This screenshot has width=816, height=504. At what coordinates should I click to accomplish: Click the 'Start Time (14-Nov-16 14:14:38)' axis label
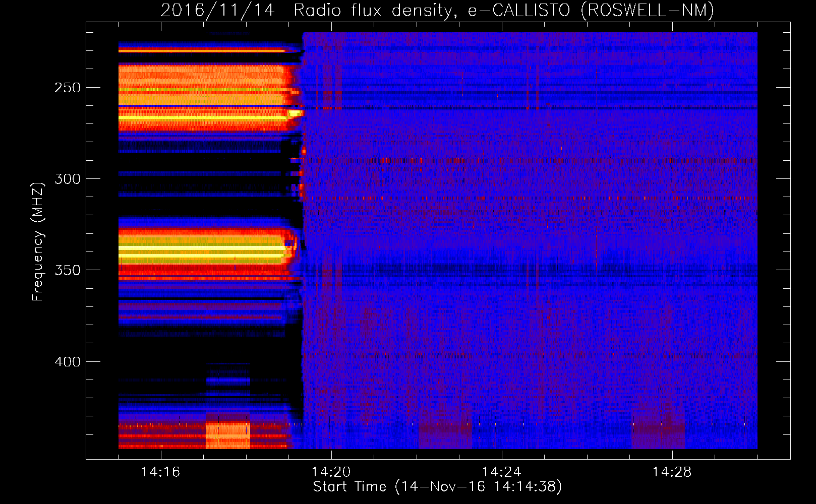437,487
